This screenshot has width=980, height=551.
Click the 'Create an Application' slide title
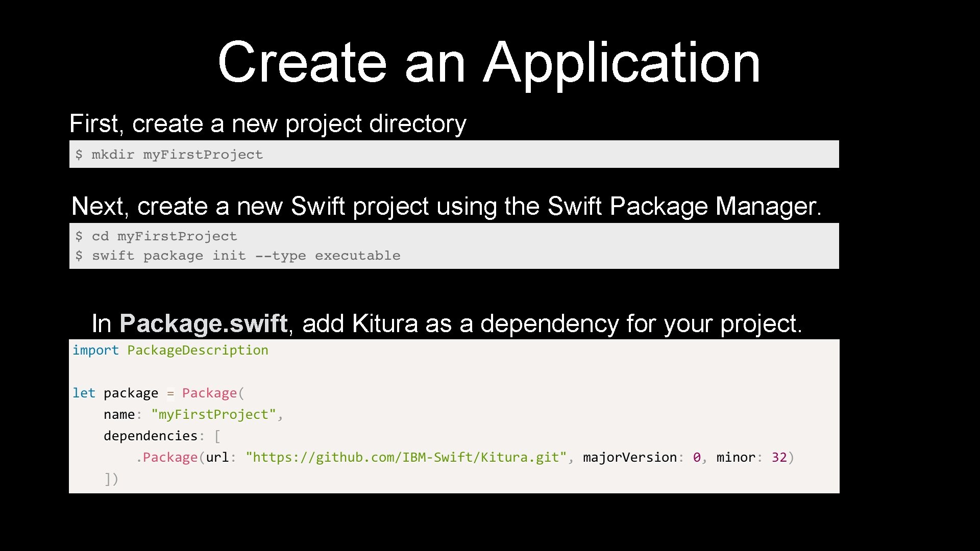489,62
